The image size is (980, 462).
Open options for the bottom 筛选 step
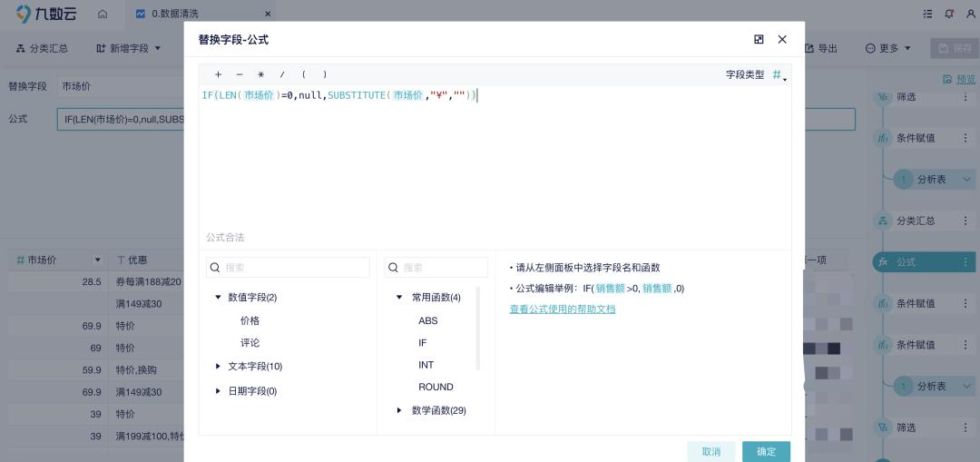point(965,428)
